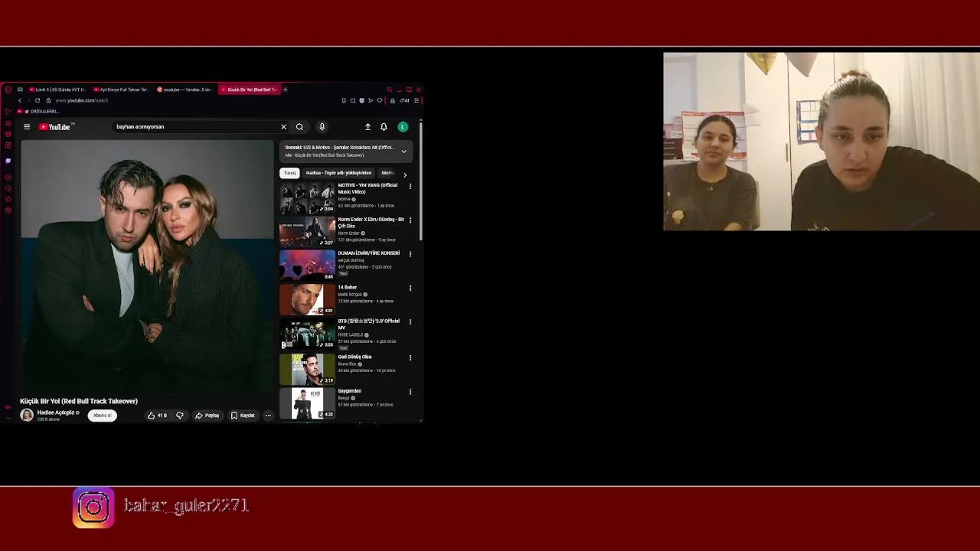The height and width of the screenshot is (551, 980).
Task: Open options for MOTIVE - YIN YANG video
Action: tap(410, 186)
